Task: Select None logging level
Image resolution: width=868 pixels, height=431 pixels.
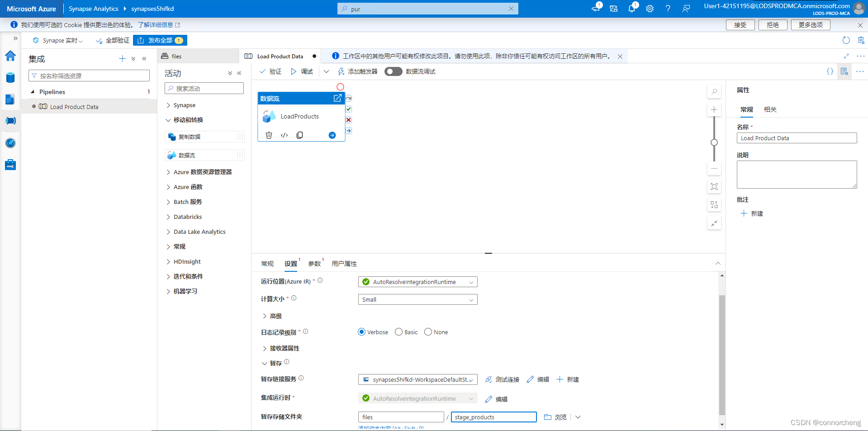Action: pos(428,332)
